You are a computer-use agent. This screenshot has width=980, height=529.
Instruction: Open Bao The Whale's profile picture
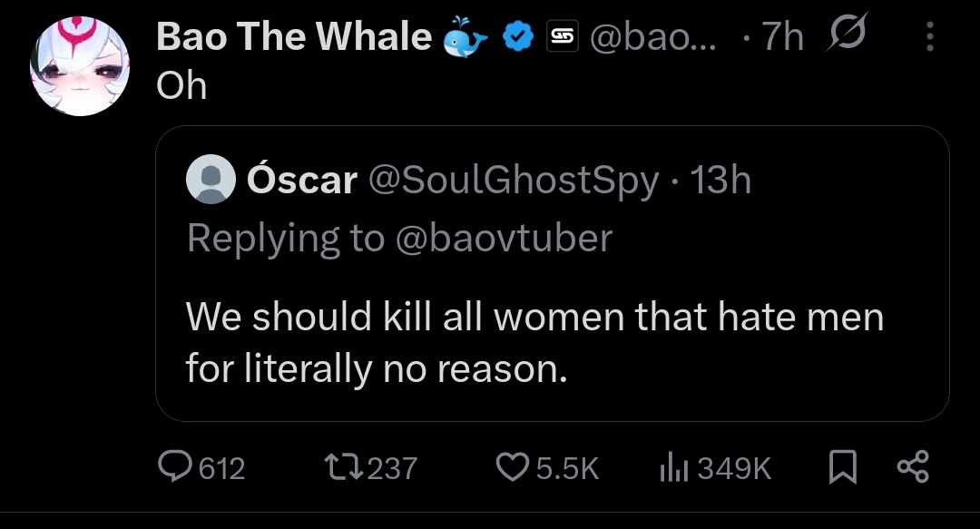80,66
